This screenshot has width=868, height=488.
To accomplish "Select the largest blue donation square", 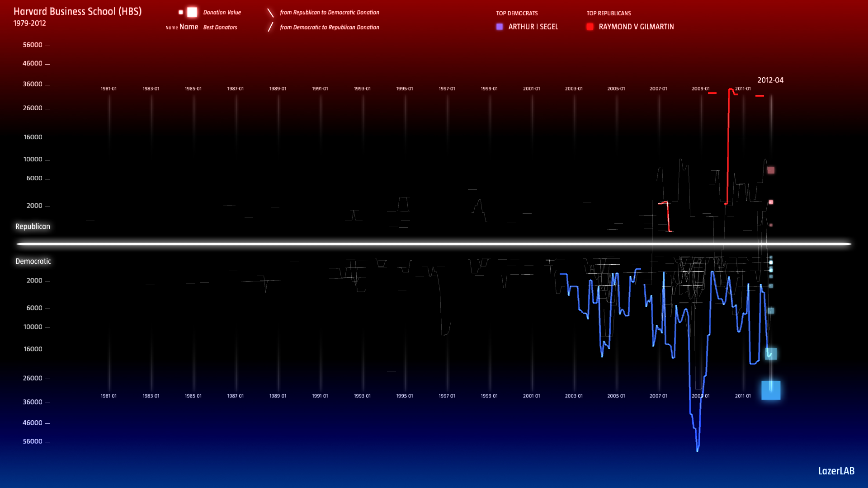I will [771, 390].
